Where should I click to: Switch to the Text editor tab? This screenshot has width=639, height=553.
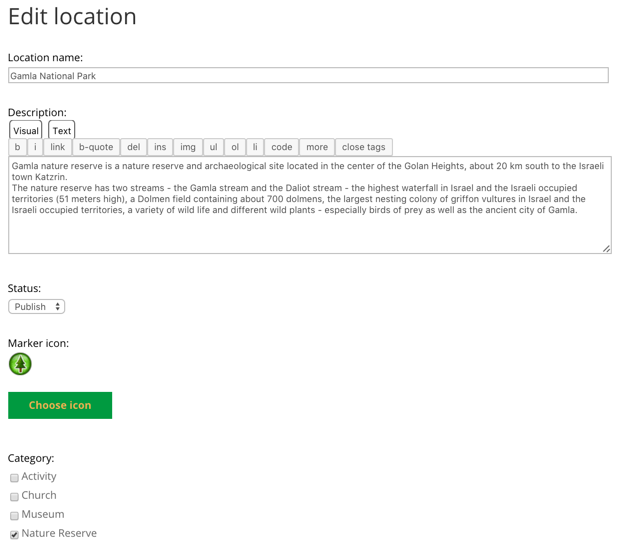pyautogui.click(x=62, y=130)
